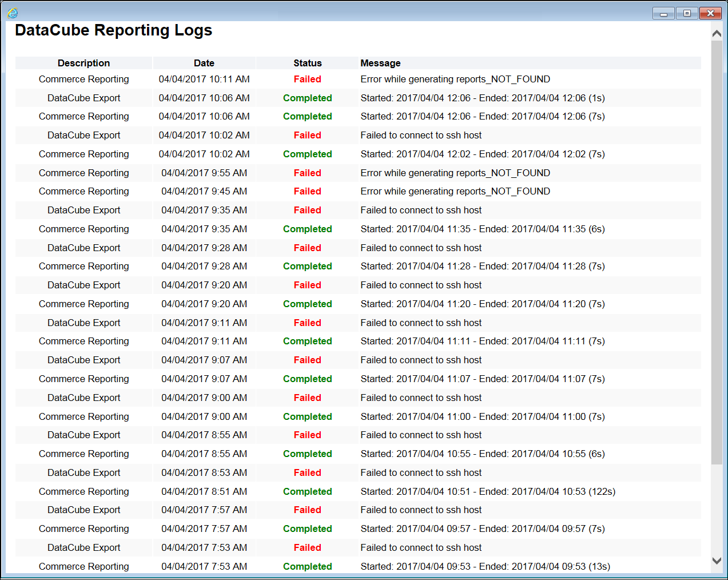Click the Status column header
The height and width of the screenshot is (580, 728).
pyautogui.click(x=308, y=63)
